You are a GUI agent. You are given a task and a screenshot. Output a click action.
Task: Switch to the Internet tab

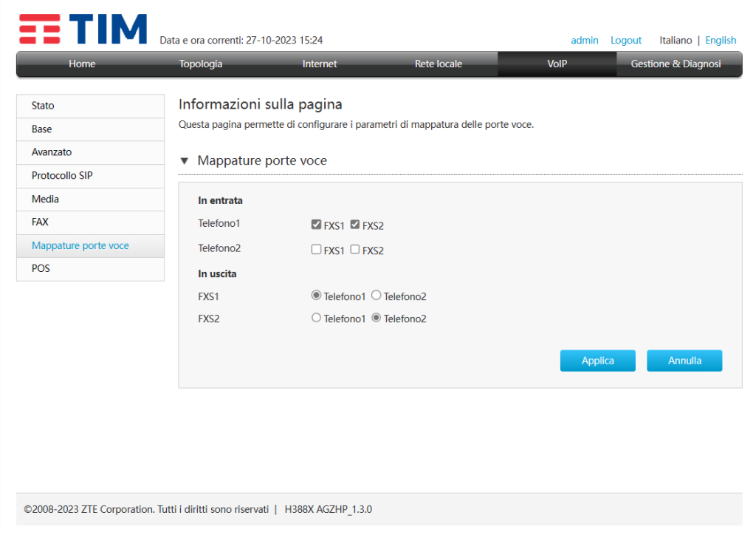tap(319, 64)
